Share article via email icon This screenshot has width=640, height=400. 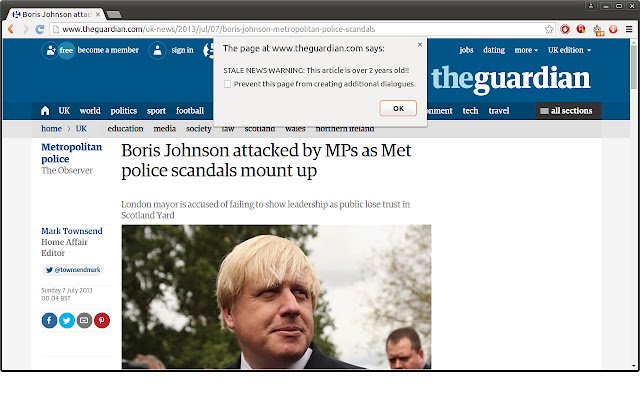tap(84, 320)
